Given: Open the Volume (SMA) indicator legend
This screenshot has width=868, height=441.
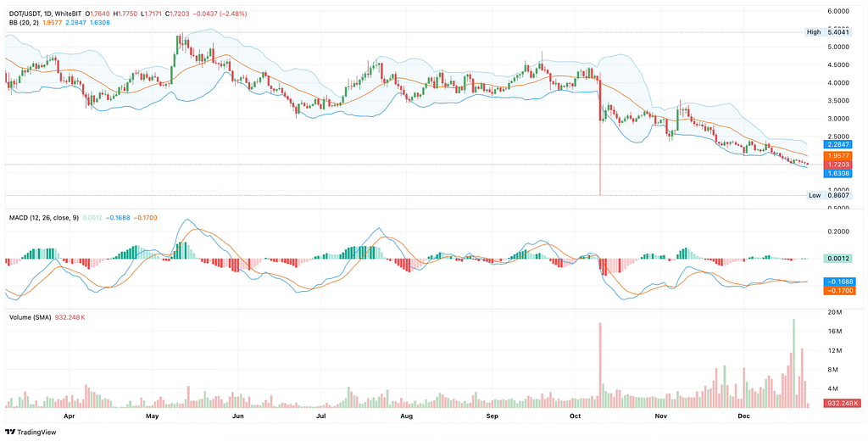Looking at the screenshot, I should [x=31, y=317].
